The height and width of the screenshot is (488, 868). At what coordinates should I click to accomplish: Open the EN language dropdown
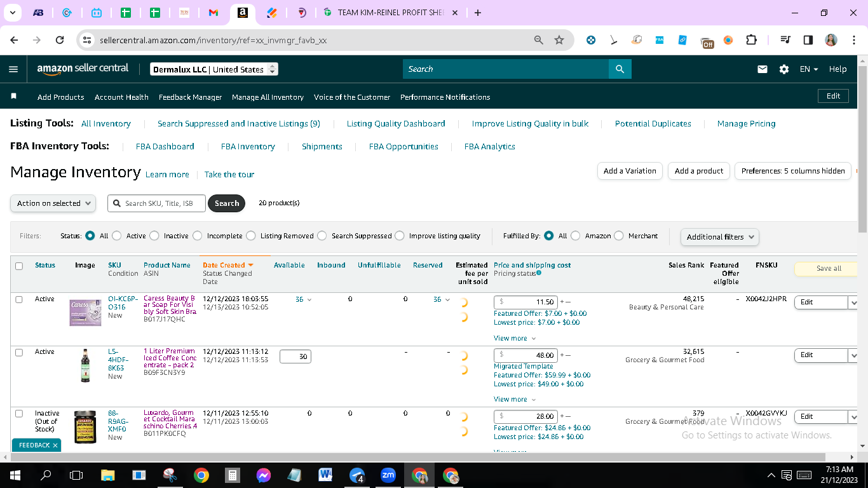click(x=809, y=69)
